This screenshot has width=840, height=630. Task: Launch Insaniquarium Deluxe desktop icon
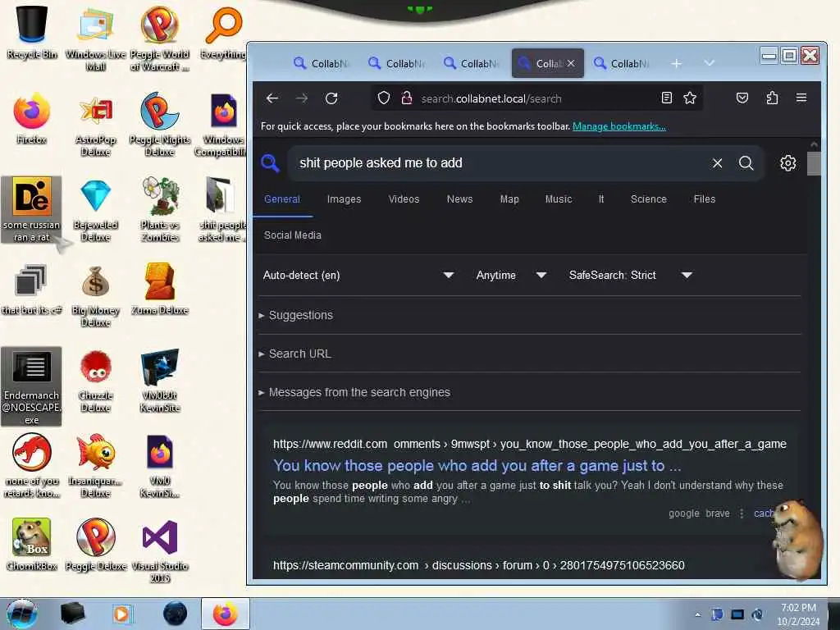pyautogui.click(x=95, y=466)
